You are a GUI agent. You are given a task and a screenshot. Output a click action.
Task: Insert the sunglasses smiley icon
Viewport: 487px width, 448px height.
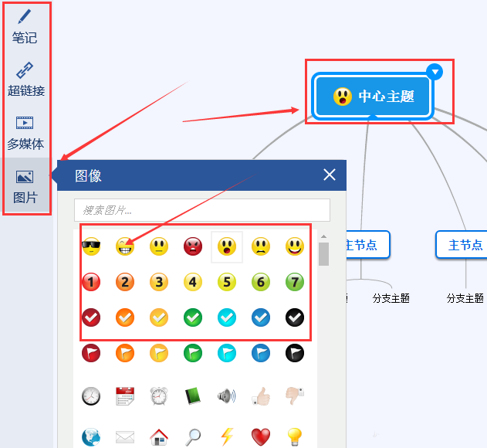click(x=91, y=246)
